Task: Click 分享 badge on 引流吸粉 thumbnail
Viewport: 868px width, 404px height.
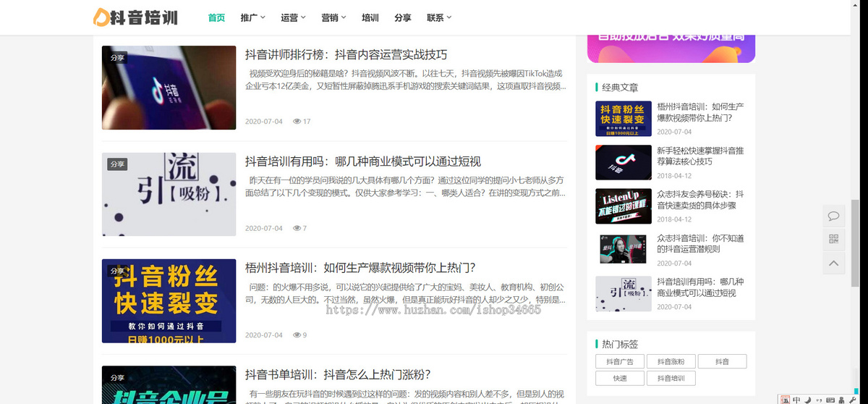Action: click(x=117, y=164)
